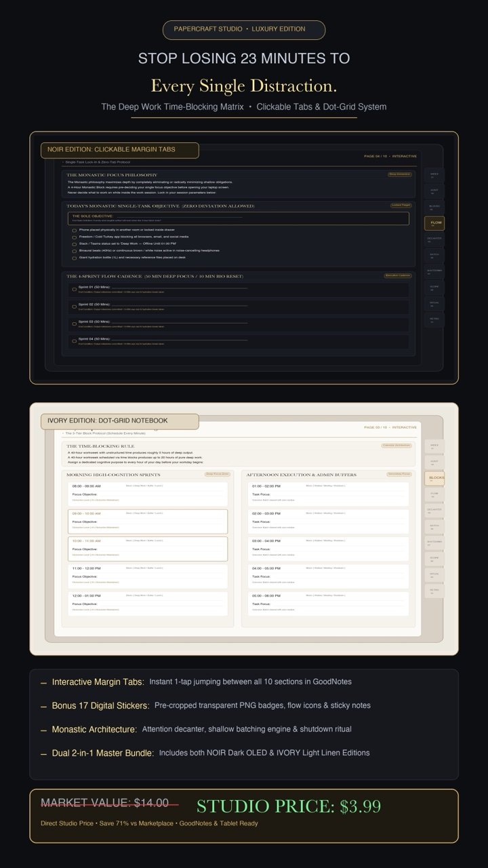Select the highlighted FLOW margin tab in Noir edition
488x868 pixels.
click(x=434, y=223)
